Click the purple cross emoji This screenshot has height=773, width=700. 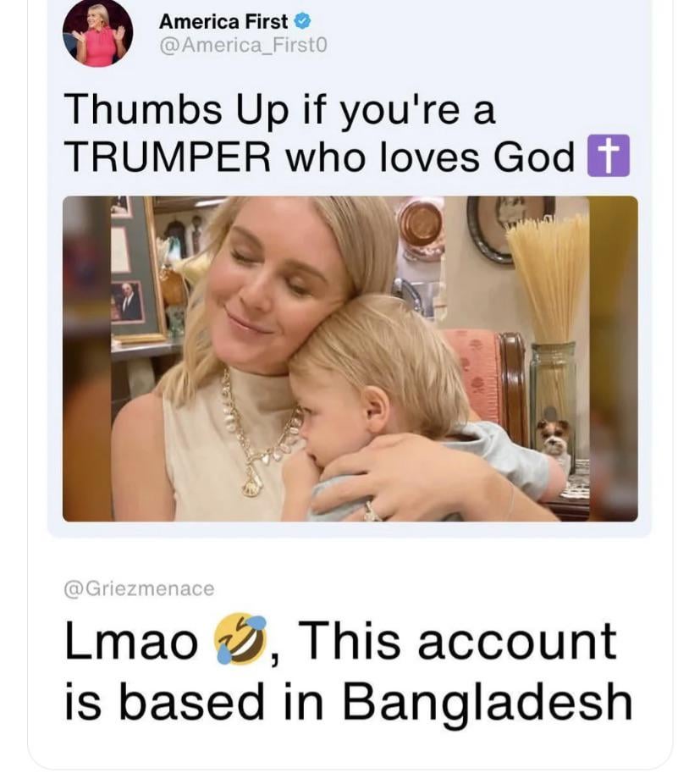click(x=609, y=155)
